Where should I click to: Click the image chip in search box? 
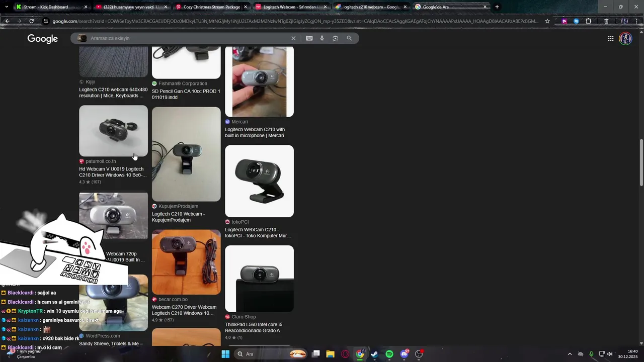[x=83, y=38]
